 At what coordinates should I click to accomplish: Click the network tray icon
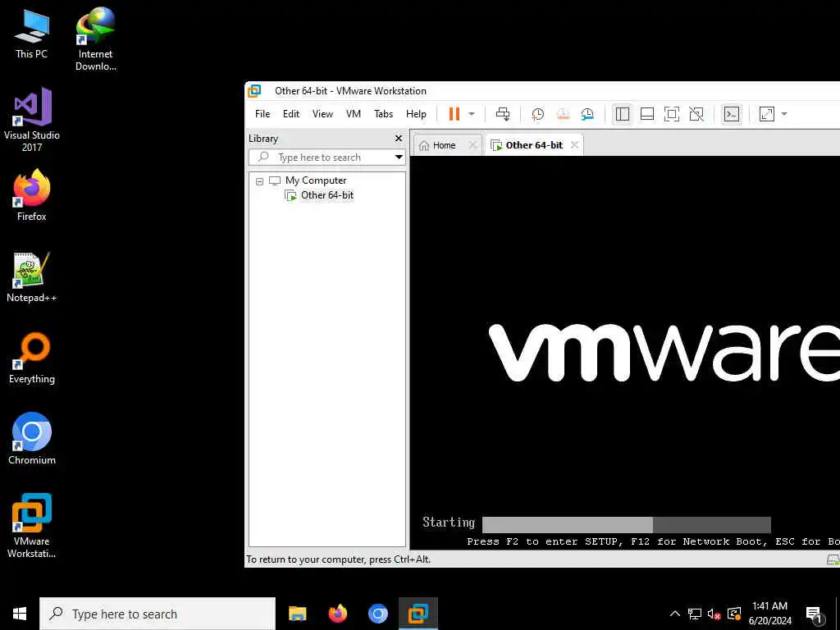(x=695, y=614)
